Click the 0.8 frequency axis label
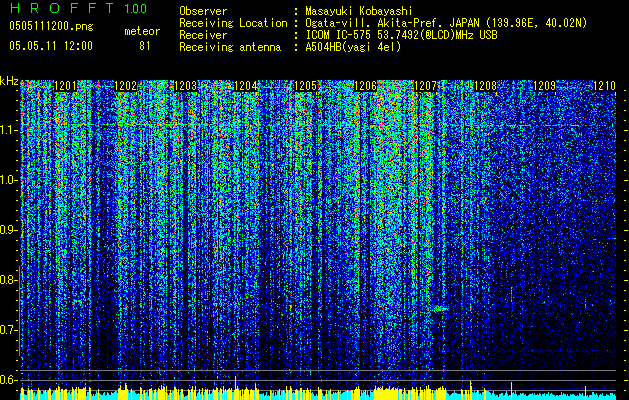 point(9,280)
